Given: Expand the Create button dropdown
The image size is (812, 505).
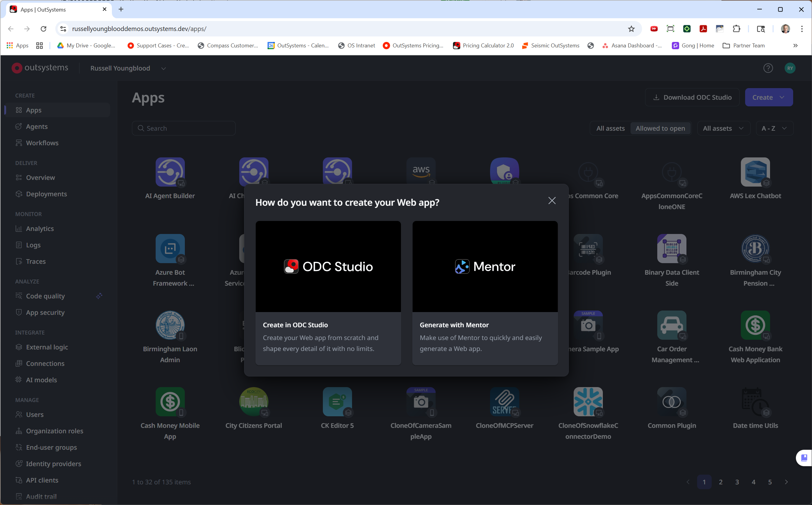Looking at the screenshot, I should tap(769, 97).
